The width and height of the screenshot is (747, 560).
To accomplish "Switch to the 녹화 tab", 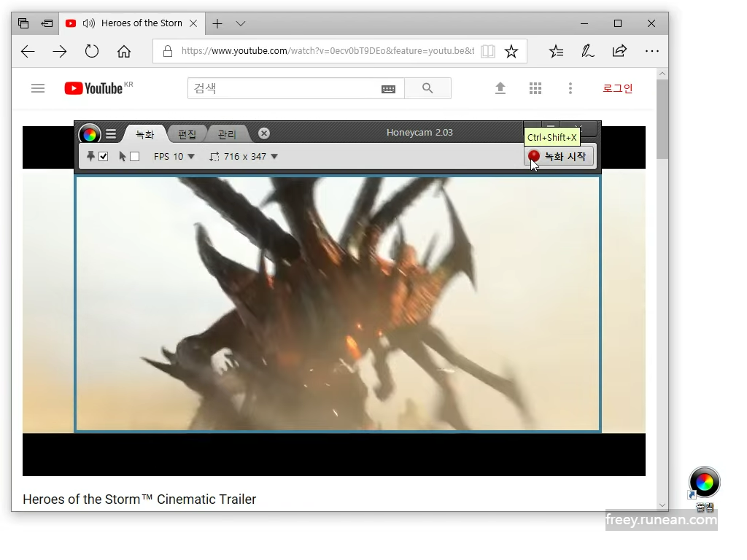I will [x=145, y=134].
